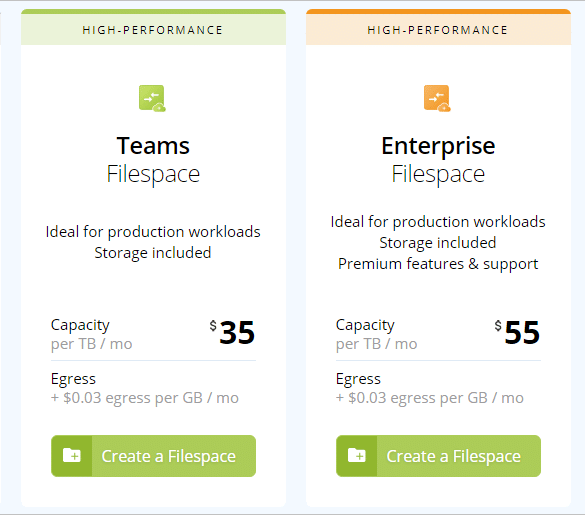The width and height of the screenshot is (585, 515).
Task: Click Teams Ideal for production workloads text
Action: [153, 232]
